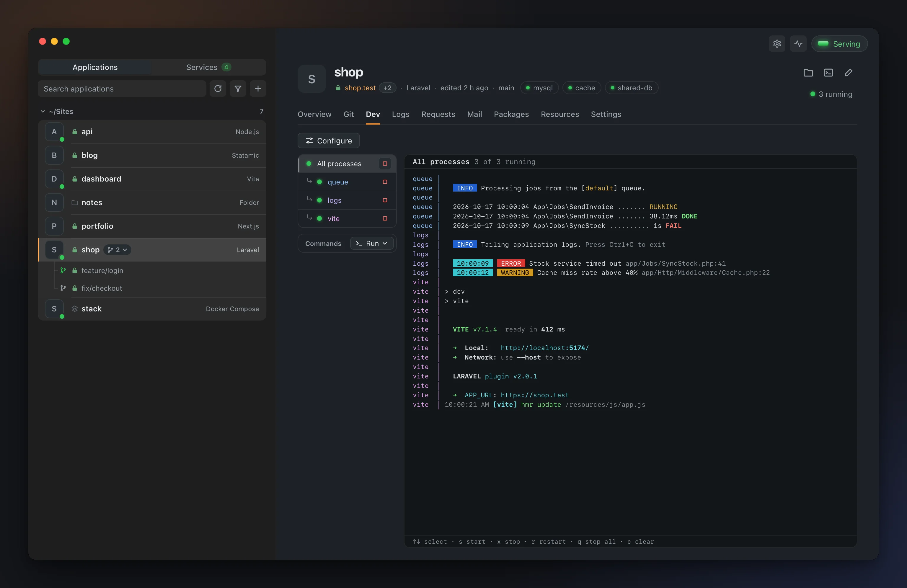
Task: Open the shop Settings tab
Action: (x=606, y=114)
